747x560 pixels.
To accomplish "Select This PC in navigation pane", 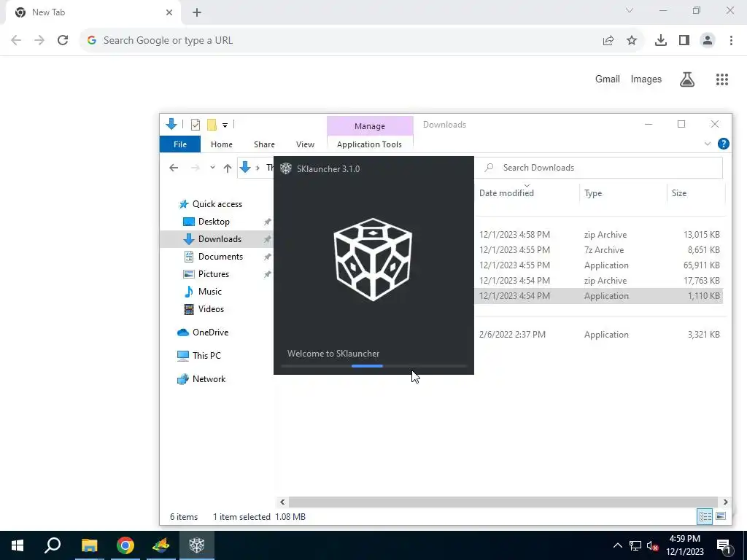I will click(206, 356).
